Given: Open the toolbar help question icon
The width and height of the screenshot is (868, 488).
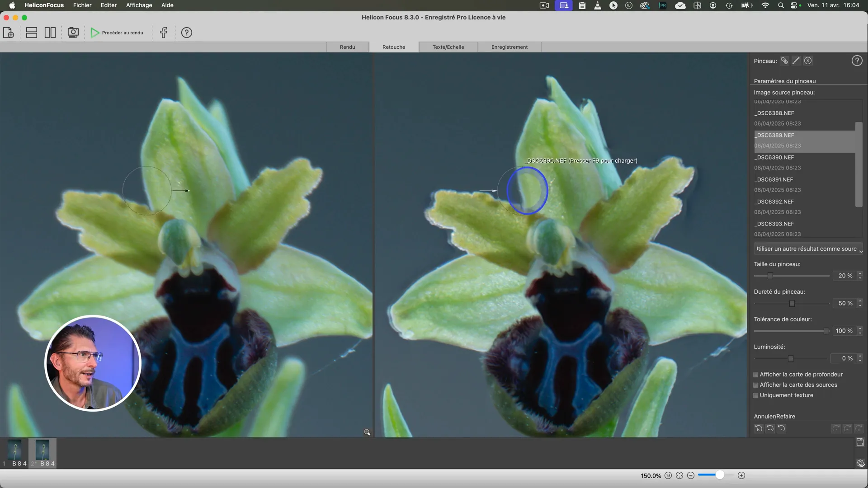Looking at the screenshot, I should (x=187, y=33).
